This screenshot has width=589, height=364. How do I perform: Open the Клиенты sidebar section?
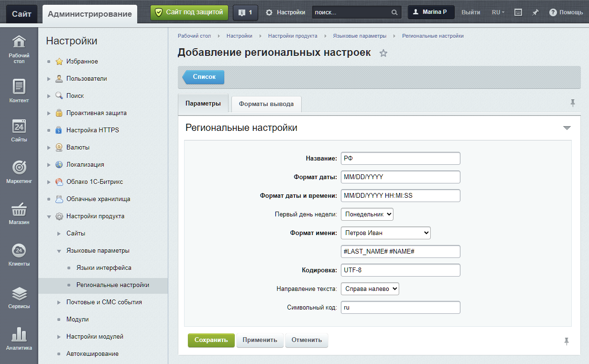(x=19, y=254)
